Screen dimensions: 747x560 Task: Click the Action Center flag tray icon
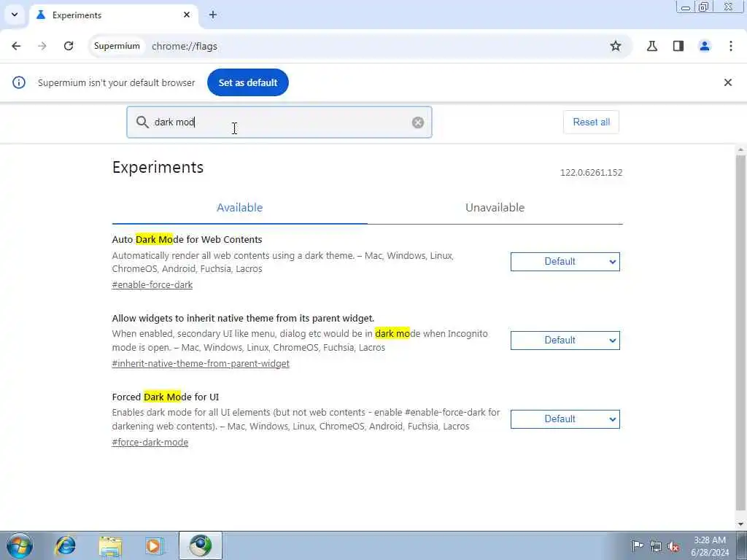pyautogui.click(x=637, y=545)
